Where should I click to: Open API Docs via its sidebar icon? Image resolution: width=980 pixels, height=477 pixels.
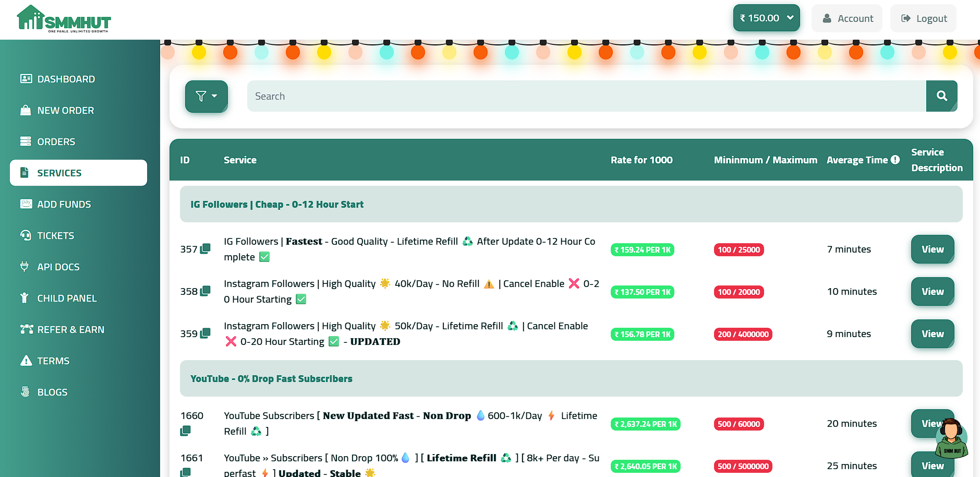click(26, 267)
